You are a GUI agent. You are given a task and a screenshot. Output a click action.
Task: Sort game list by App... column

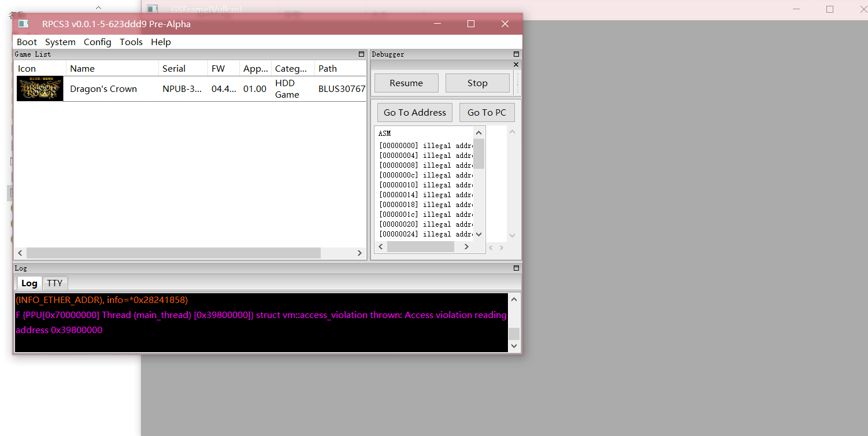[x=255, y=68]
